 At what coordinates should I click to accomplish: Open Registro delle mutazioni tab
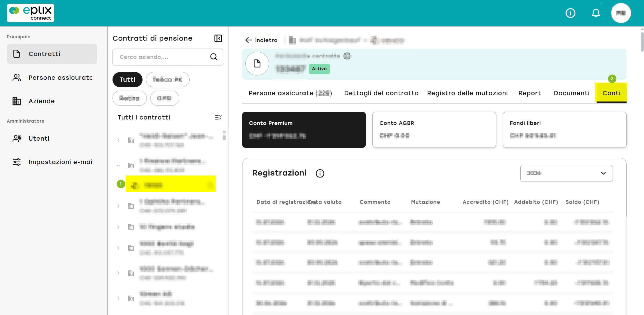(x=467, y=93)
